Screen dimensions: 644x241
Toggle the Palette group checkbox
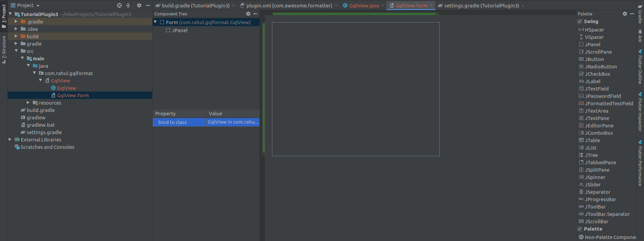point(580,229)
